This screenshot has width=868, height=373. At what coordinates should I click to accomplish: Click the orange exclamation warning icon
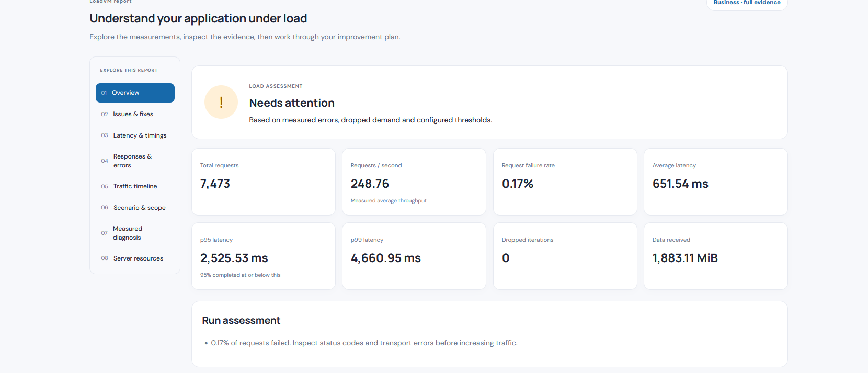tap(221, 102)
